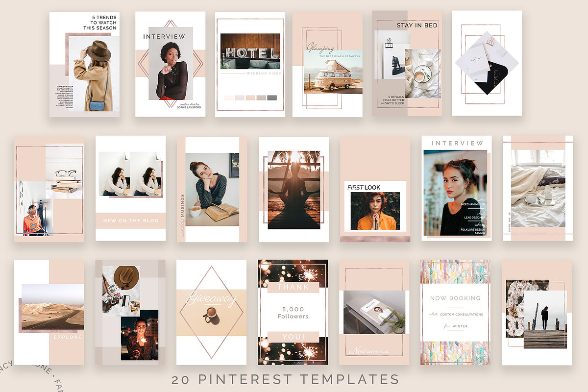Click the 'NEW ON THE BLOG' banner
This screenshot has height=392, width=588.
(131, 220)
